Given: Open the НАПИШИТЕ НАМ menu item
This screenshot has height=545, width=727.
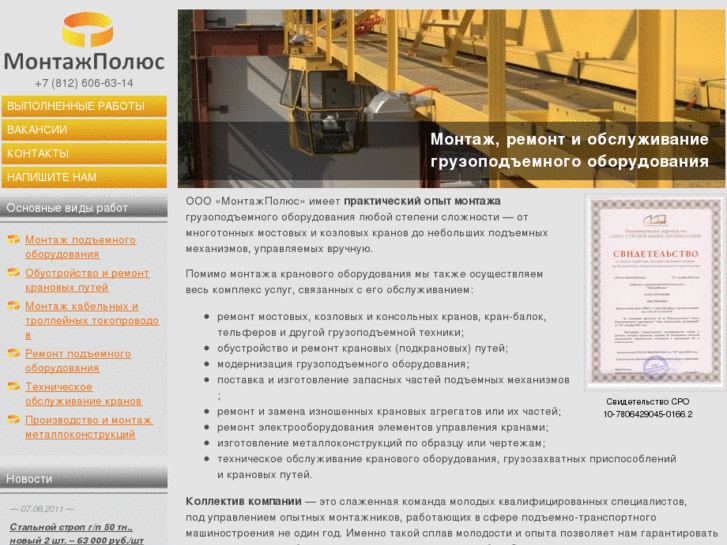Looking at the screenshot, I should [84, 177].
